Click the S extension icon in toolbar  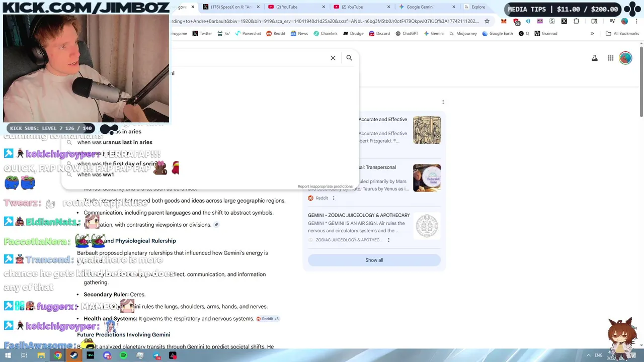tap(552, 21)
